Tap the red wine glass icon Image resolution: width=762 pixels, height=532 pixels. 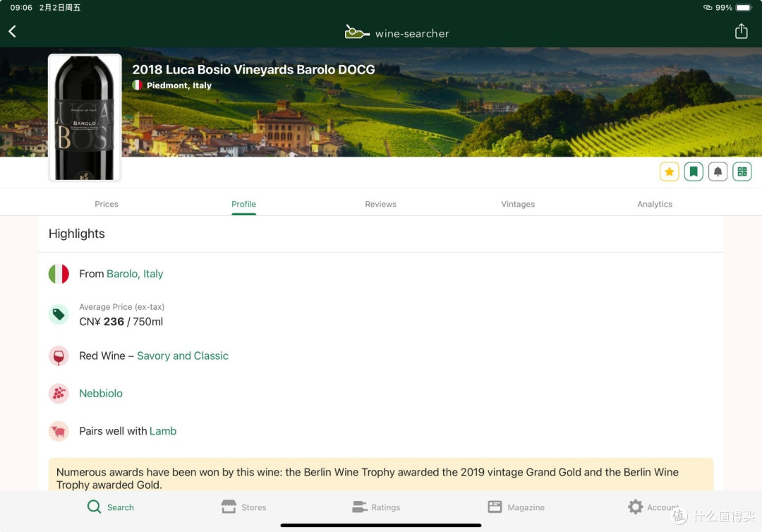pos(59,356)
